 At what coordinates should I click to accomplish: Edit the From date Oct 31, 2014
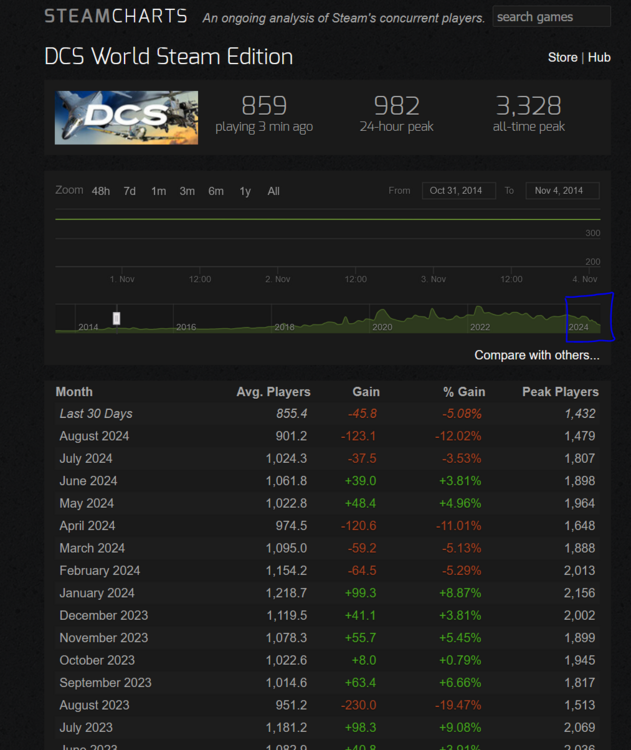pyautogui.click(x=459, y=190)
